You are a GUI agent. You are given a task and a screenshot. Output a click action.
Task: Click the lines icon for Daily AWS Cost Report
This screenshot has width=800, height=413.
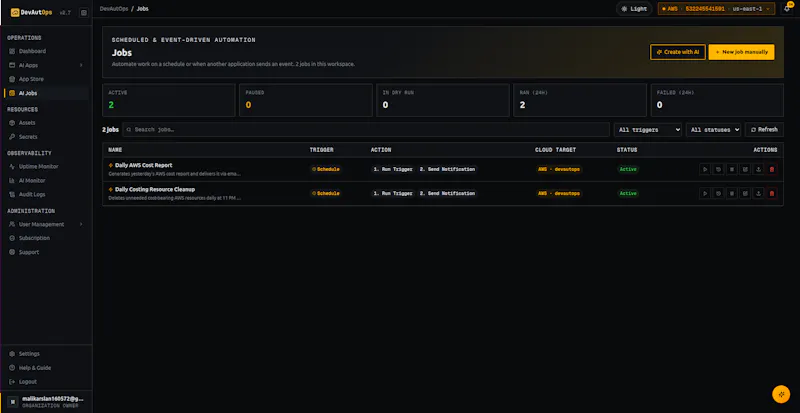pyautogui.click(x=732, y=169)
